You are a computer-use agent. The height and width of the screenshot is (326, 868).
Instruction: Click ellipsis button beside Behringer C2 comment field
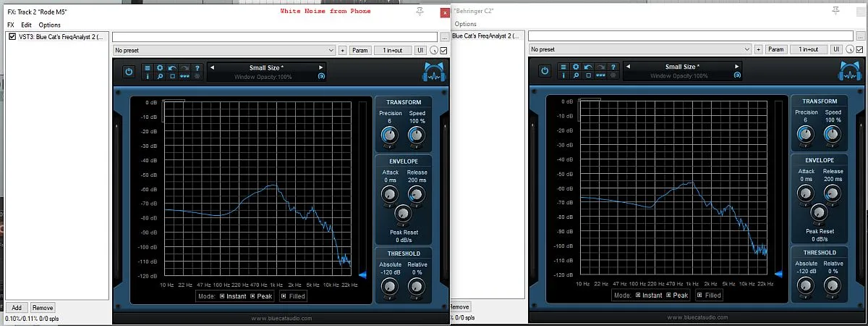(861, 35)
